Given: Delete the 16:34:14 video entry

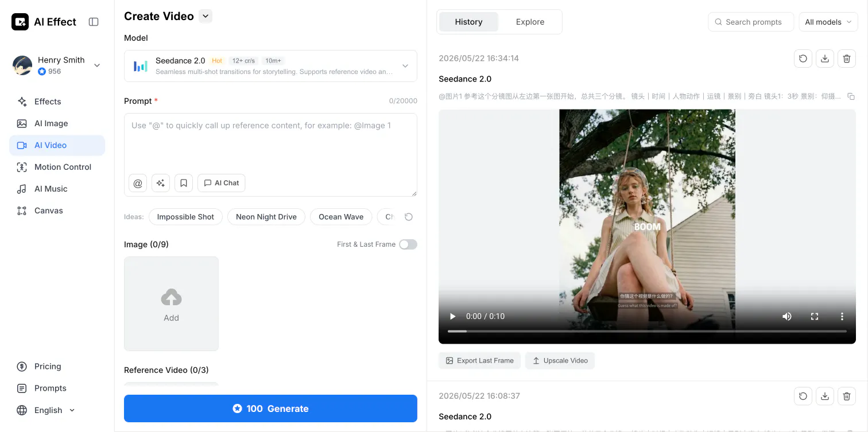Looking at the screenshot, I should (847, 59).
